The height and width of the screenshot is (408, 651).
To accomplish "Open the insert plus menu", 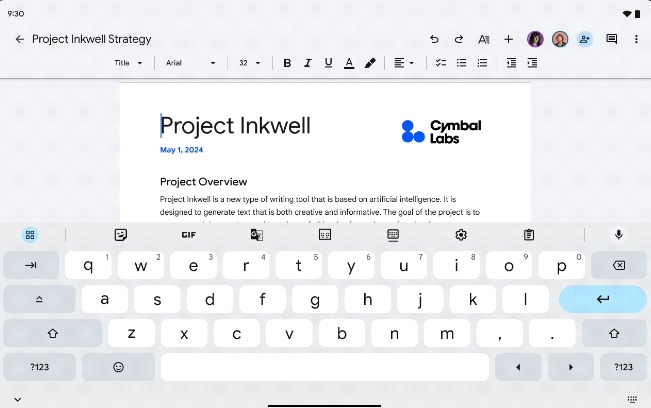I will (509, 39).
